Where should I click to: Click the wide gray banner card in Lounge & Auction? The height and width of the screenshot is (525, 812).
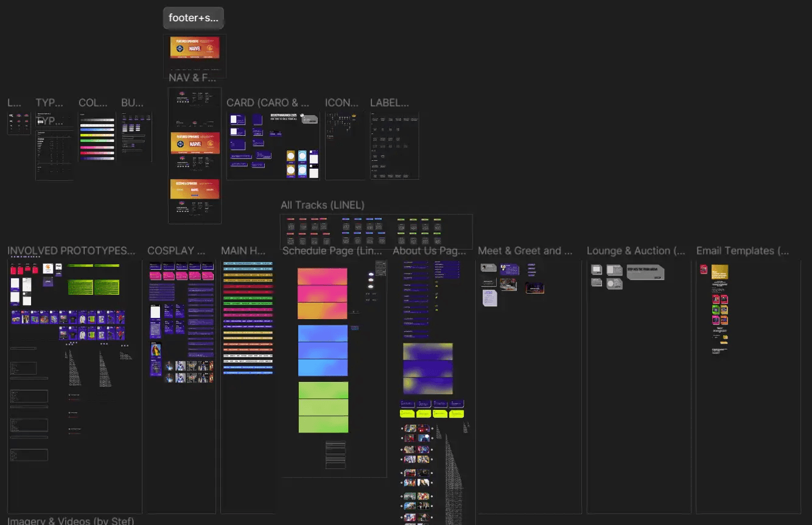(x=645, y=272)
